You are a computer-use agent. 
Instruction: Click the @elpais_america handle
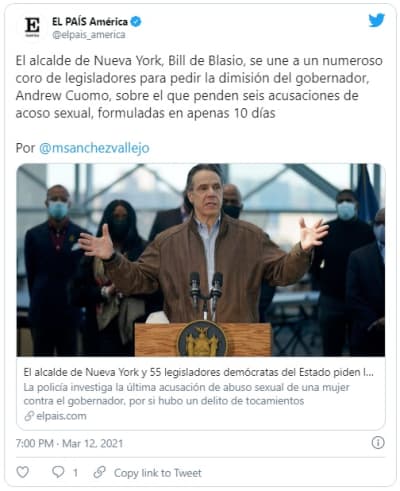point(89,34)
